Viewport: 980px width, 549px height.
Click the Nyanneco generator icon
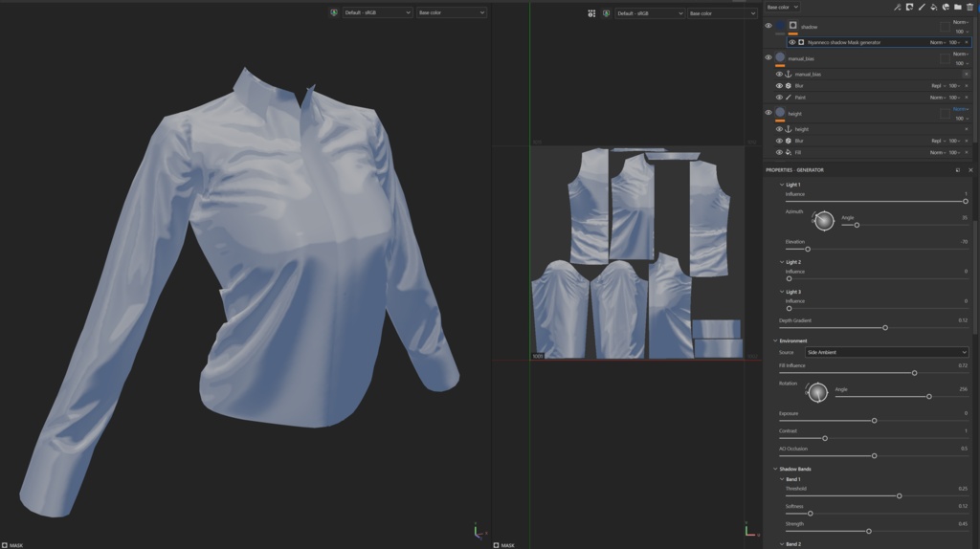[801, 42]
